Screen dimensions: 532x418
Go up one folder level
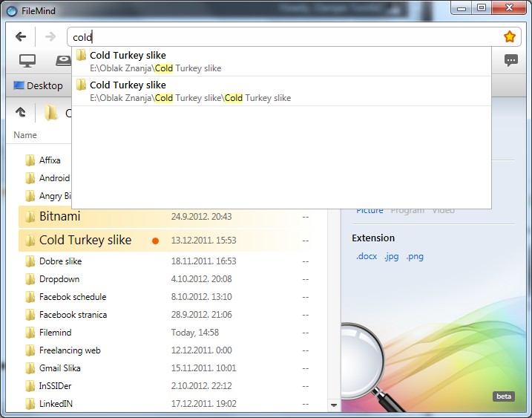[21, 112]
